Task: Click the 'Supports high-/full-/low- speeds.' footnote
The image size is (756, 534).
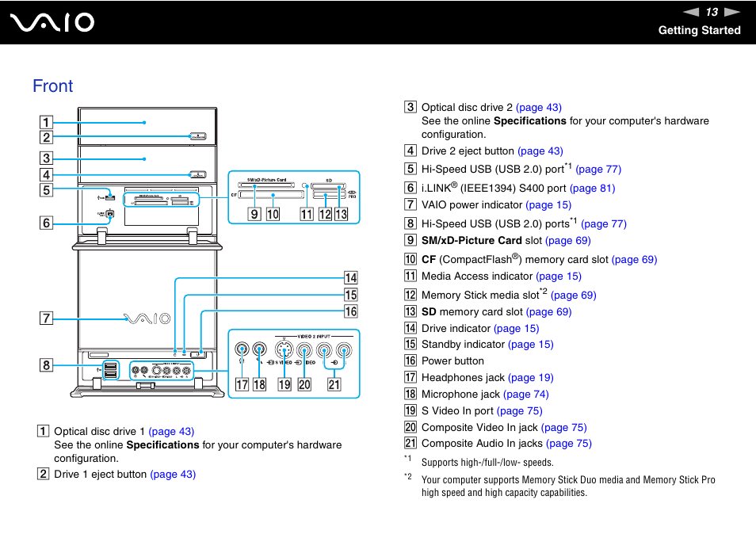Action: pyautogui.click(x=487, y=463)
